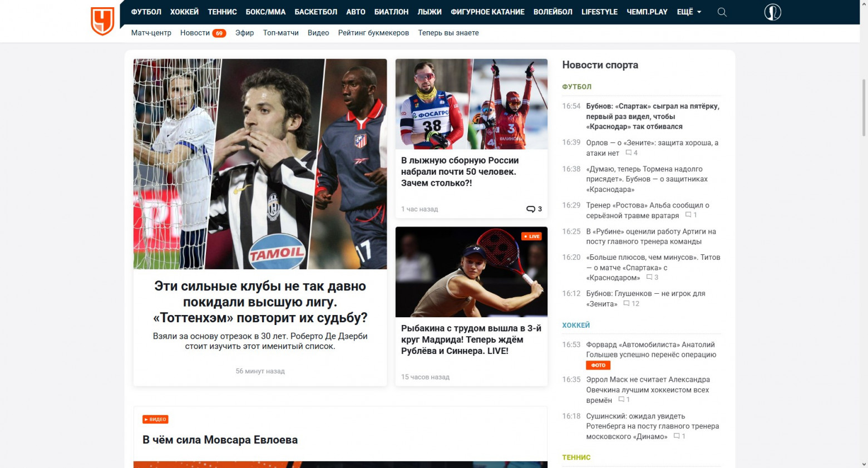Open the ХОККЕЙ section in top menu
This screenshot has width=868, height=468.
184,12
